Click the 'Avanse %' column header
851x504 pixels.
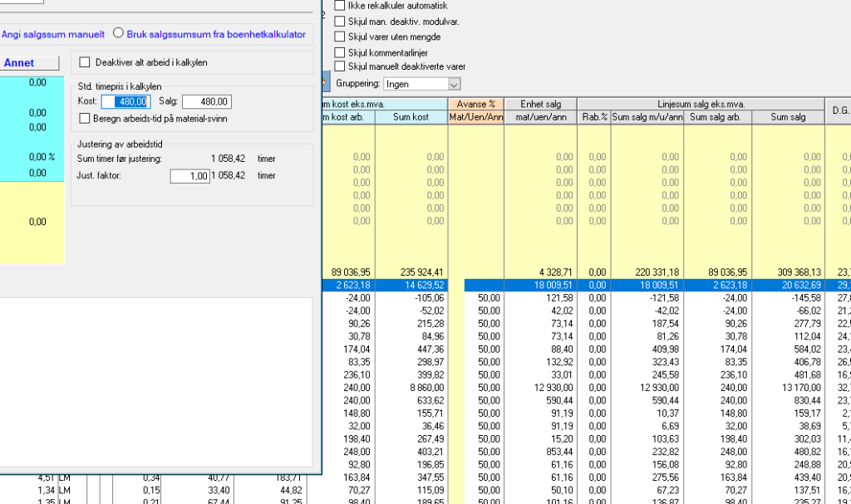point(475,104)
